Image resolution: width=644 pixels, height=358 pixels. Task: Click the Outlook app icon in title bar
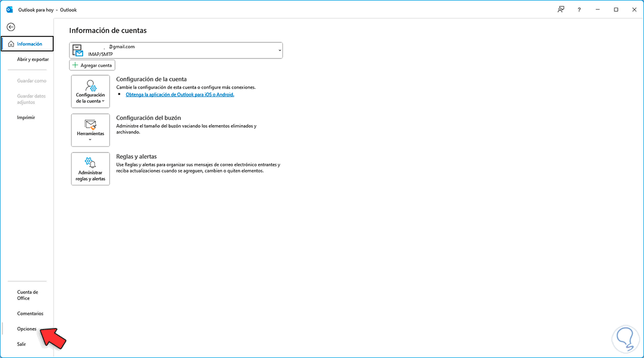[9, 9]
